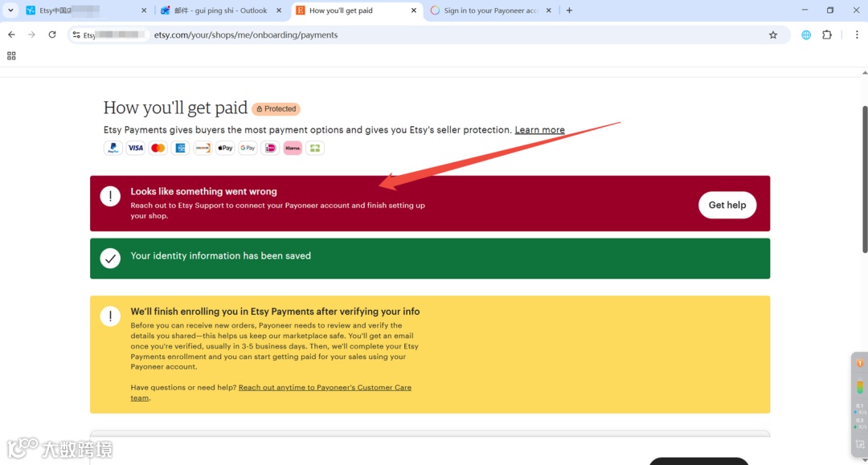Open the extensions puzzle icon
The image size is (868, 465).
coord(827,35)
